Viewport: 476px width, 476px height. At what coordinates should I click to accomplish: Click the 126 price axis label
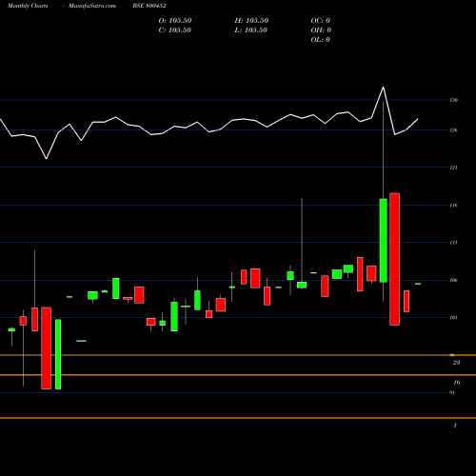pyautogui.click(x=454, y=130)
